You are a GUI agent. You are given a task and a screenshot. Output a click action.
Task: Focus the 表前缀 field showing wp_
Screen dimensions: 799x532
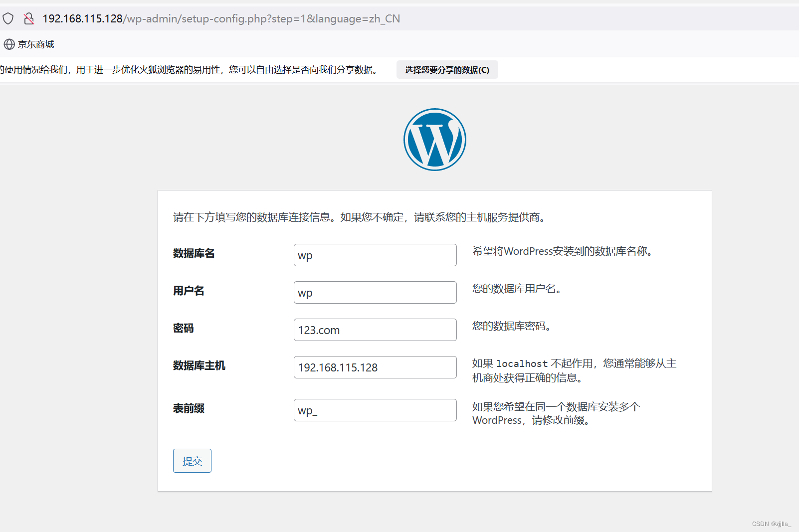coord(375,410)
